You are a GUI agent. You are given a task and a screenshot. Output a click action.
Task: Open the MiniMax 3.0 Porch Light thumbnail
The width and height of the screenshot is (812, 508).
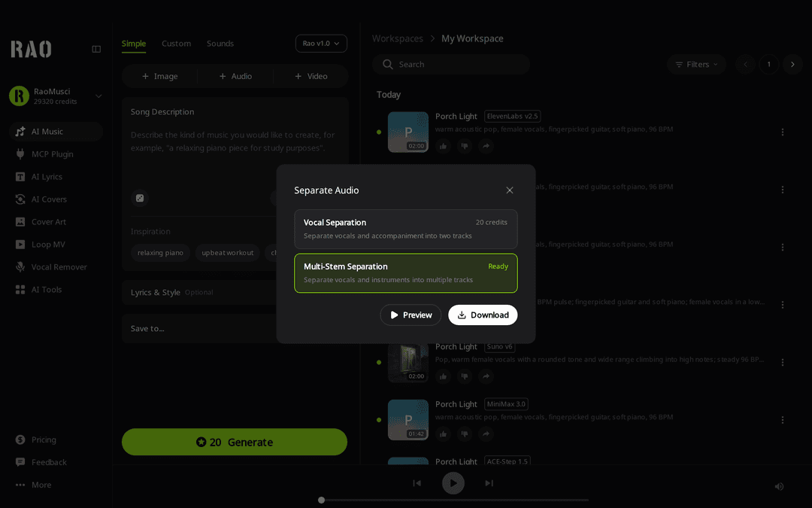pyautogui.click(x=408, y=420)
